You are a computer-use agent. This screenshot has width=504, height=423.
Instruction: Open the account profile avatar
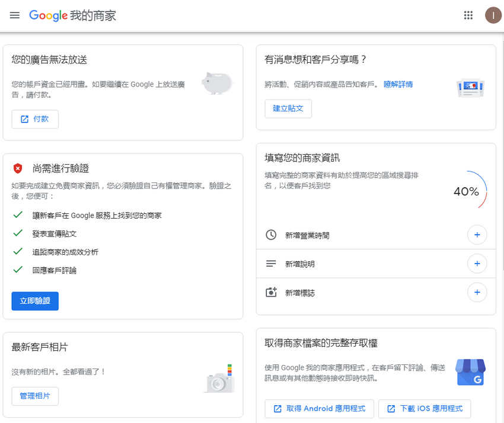(493, 15)
